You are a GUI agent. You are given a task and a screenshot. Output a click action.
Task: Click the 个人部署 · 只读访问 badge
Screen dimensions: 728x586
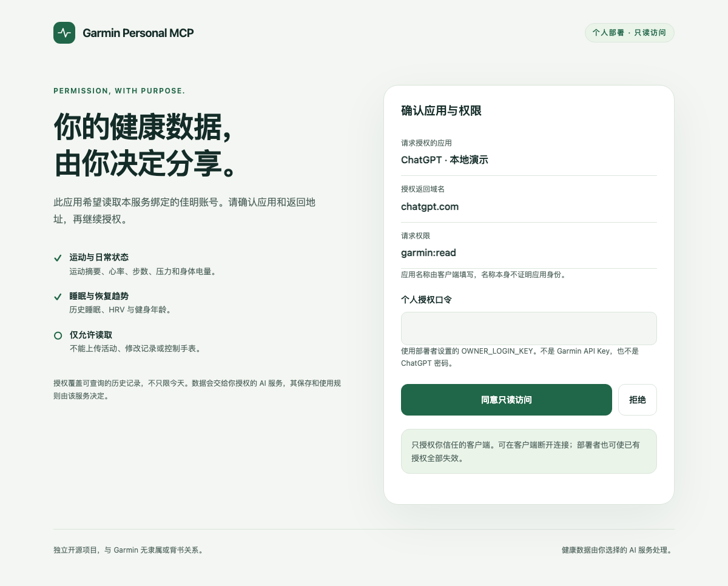pos(630,33)
